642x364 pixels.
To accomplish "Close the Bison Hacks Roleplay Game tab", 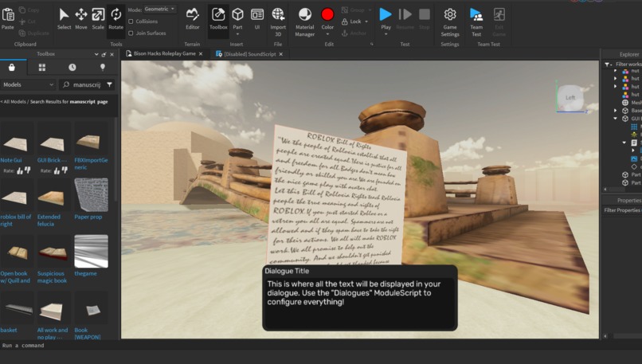I will coord(201,54).
